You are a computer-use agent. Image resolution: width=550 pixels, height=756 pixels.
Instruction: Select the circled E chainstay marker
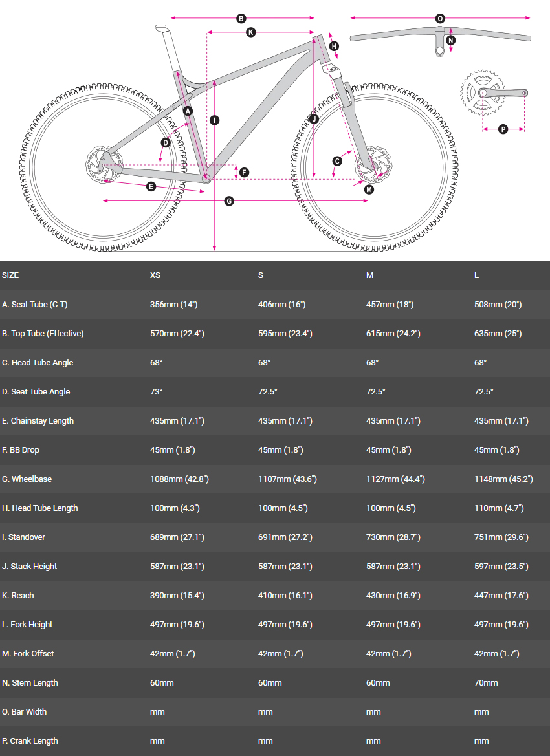pos(151,186)
